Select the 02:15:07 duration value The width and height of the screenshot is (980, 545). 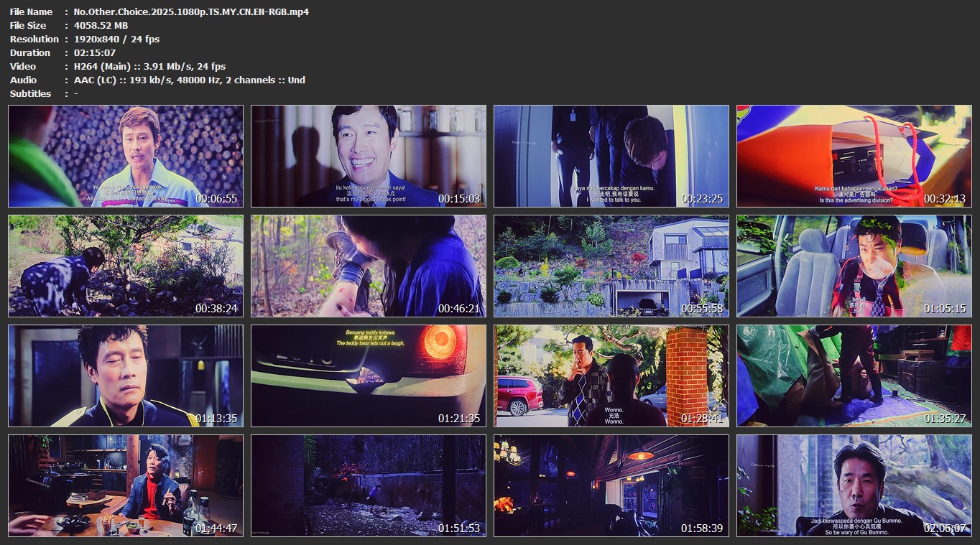[95, 52]
